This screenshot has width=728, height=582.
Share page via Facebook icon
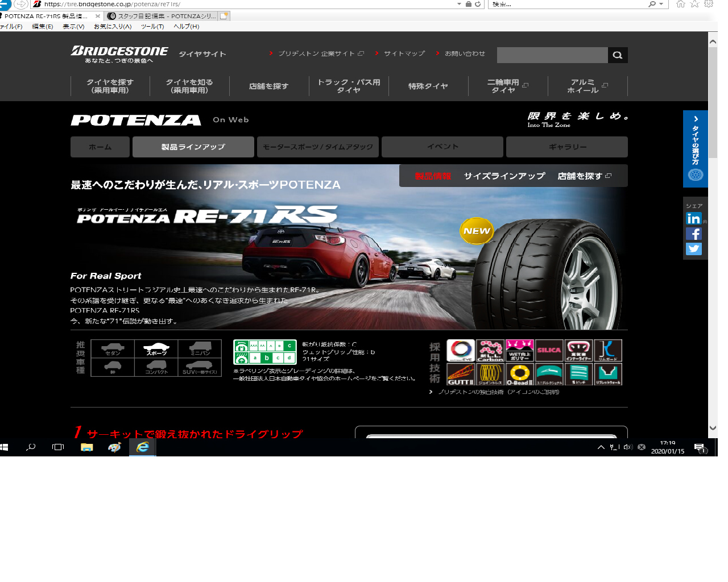tap(693, 234)
